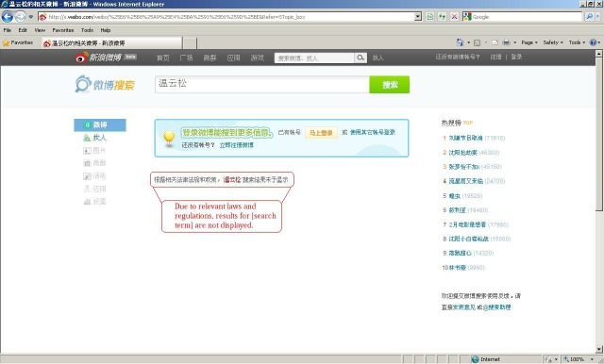Click the green Refresh icon
This screenshot has height=364, width=604.
tap(443, 17)
